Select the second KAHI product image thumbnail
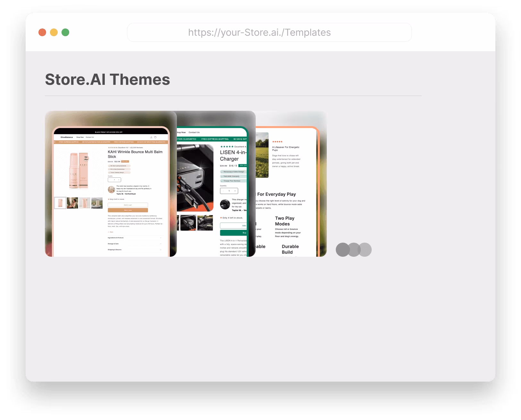This screenshot has width=521, height=420. click(72, 203)
